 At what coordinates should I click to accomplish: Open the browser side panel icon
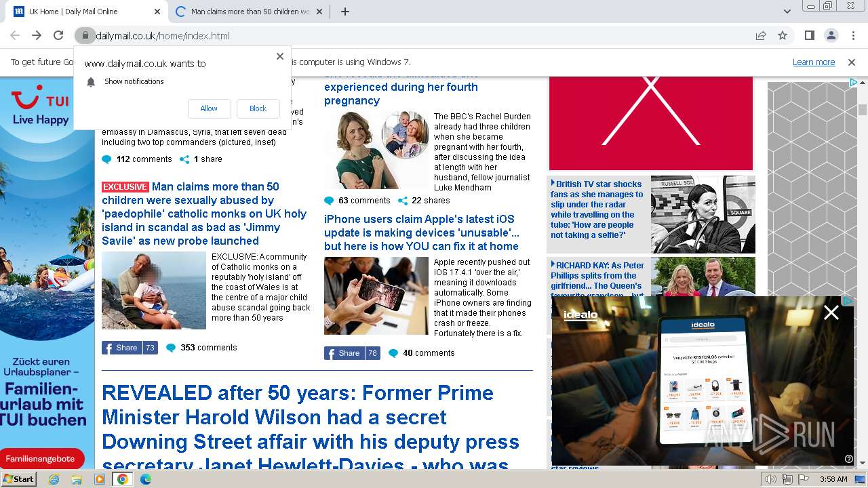click(809, 35)
